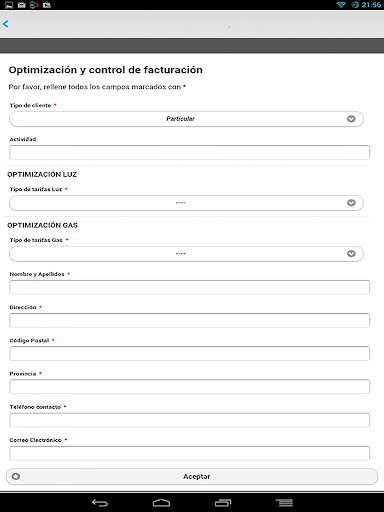The width and height of the screenshot is (384, 512).
Task: Tap the Wi-Fi status bar icon
Action: point(341,5)
